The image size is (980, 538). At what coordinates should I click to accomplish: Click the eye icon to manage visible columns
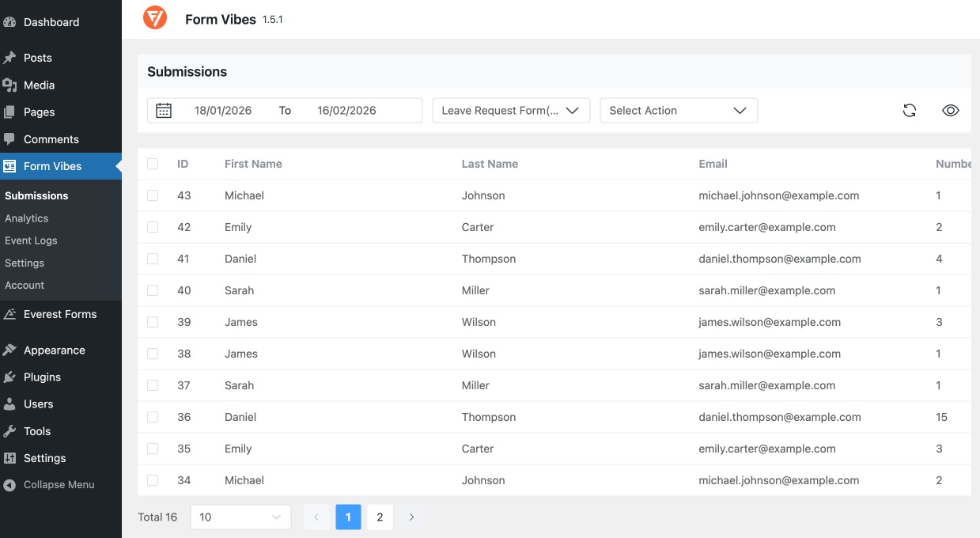(951, 110)
